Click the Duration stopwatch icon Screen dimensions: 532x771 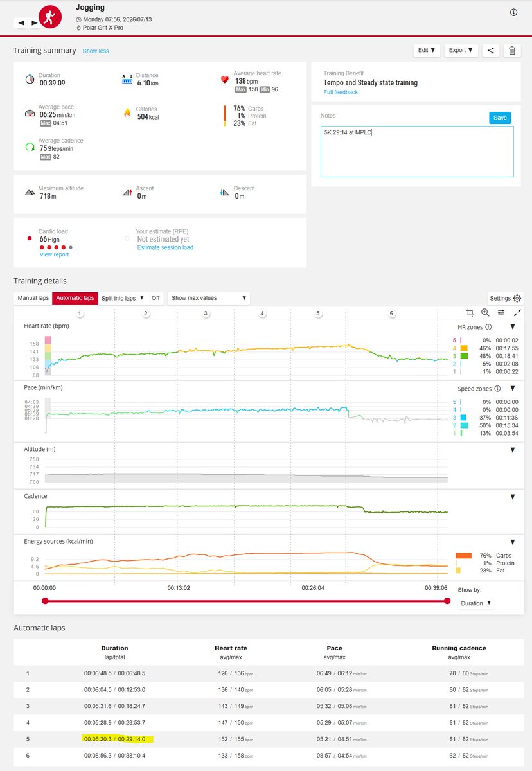click(x=30, y=79)
